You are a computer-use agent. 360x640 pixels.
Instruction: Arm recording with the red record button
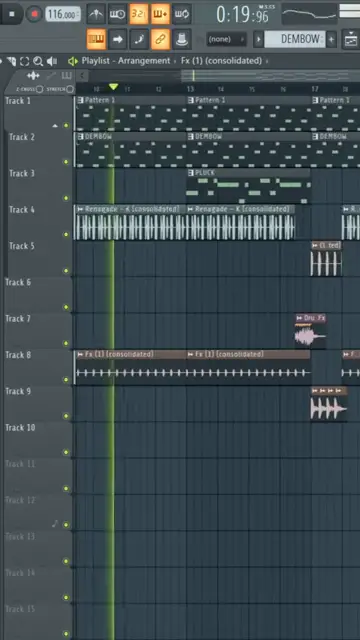(34, 14)
